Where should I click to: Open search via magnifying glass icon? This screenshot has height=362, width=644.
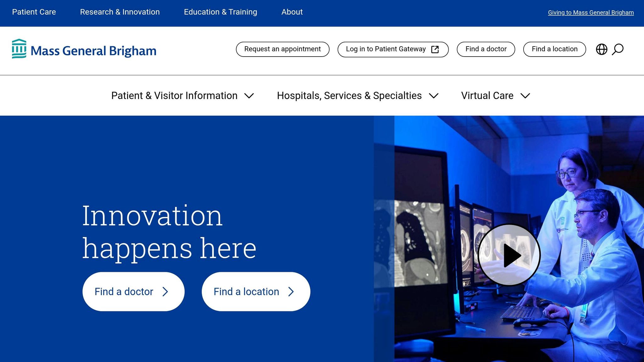tap(618, 49)
